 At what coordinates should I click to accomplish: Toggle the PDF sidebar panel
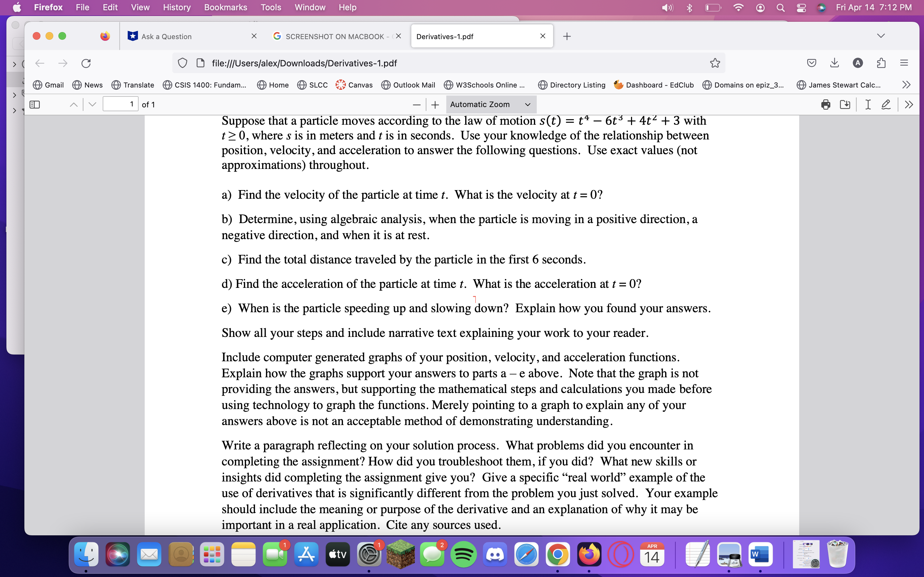[x=35, y=104]
